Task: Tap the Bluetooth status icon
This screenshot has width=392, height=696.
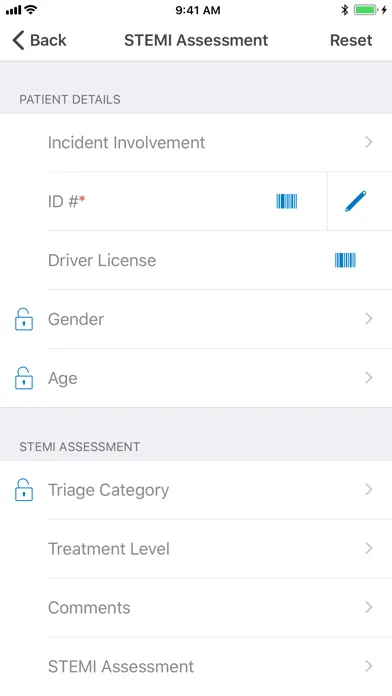Action: click(x=344, y=10)
